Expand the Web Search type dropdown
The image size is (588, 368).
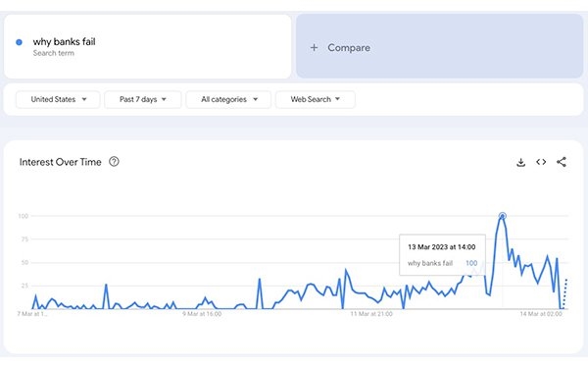[315, 99]
